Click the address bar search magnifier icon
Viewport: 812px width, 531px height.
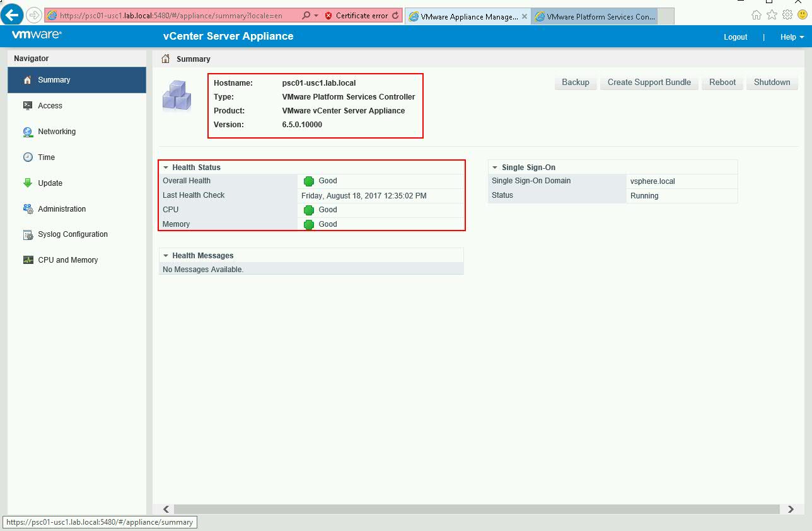click(306, 16)
